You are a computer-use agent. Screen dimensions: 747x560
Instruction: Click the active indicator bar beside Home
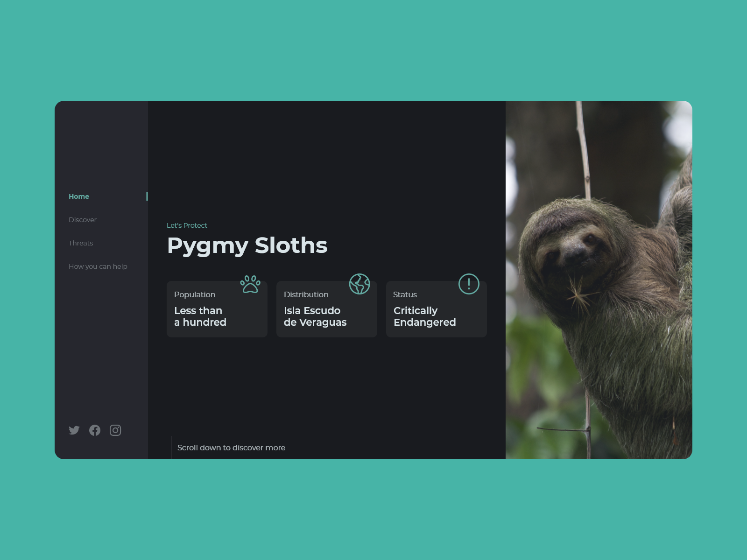[147, 196]
